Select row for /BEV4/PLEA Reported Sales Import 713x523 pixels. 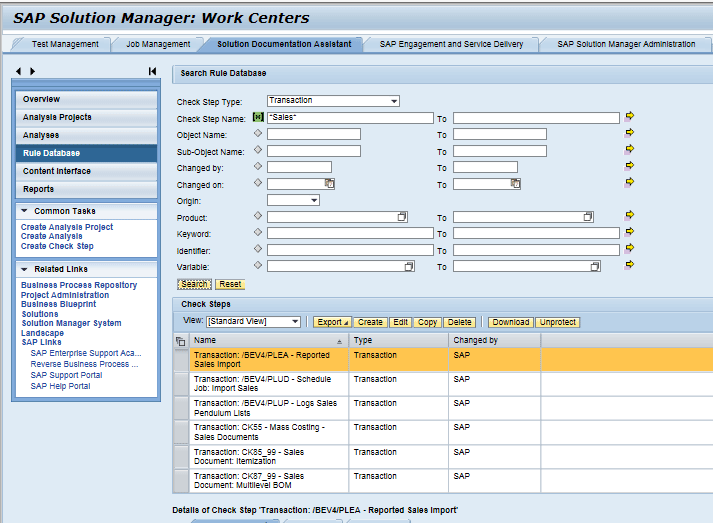tap(181, 360)
